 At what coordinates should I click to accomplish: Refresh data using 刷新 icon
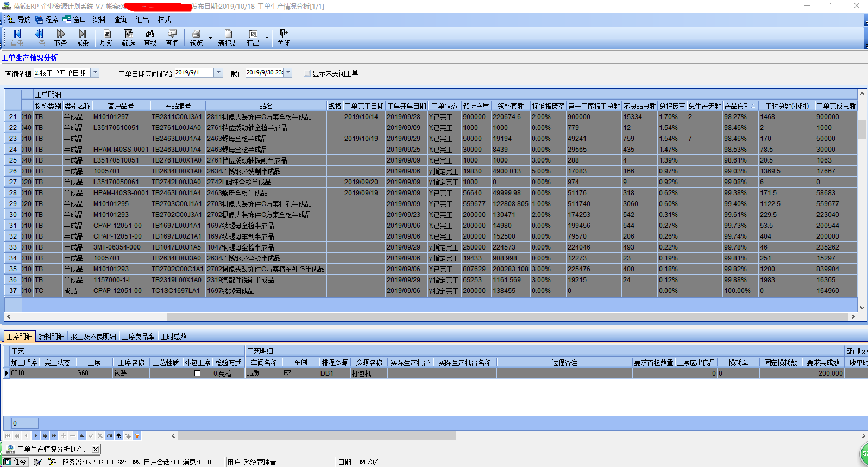point(107,38)
